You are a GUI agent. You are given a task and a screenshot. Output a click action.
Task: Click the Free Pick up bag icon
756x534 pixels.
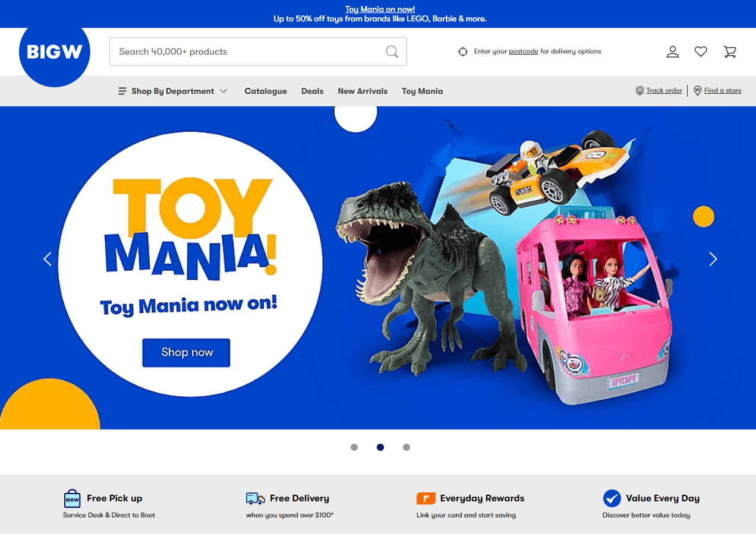[72, 498]
